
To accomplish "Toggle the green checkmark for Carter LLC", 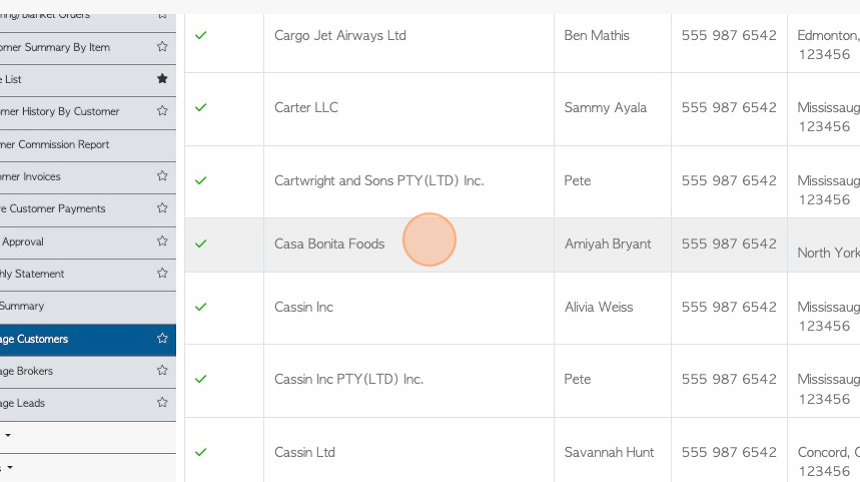I will tap(201, 107).
